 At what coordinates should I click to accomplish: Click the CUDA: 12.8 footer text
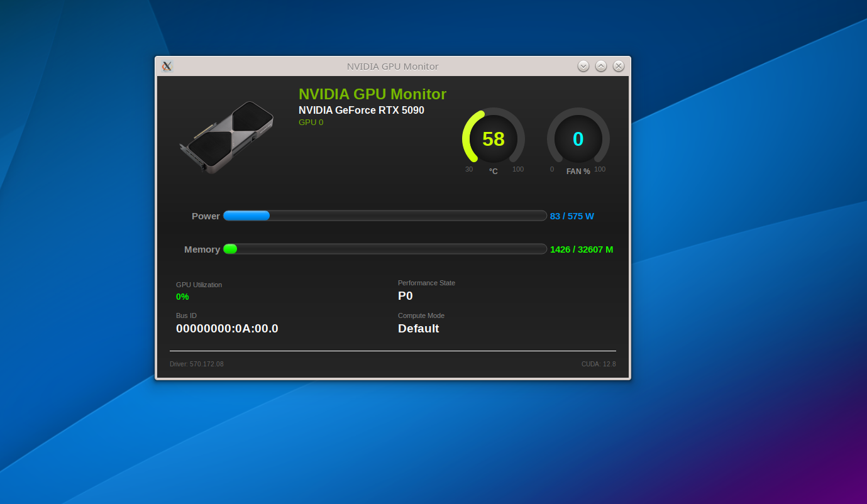click(599, 364)
